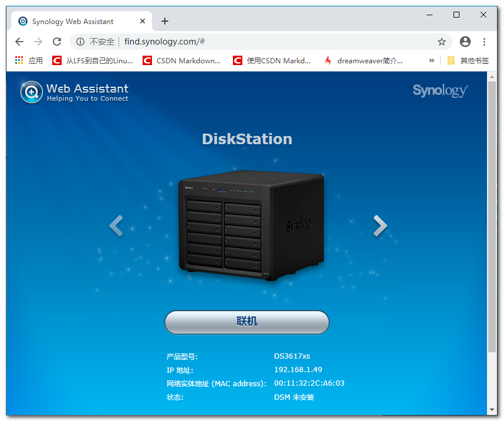Click the Web Assistant magnifier logo
The height and width of the screenshot is (422, 504).
coord(32,92)
